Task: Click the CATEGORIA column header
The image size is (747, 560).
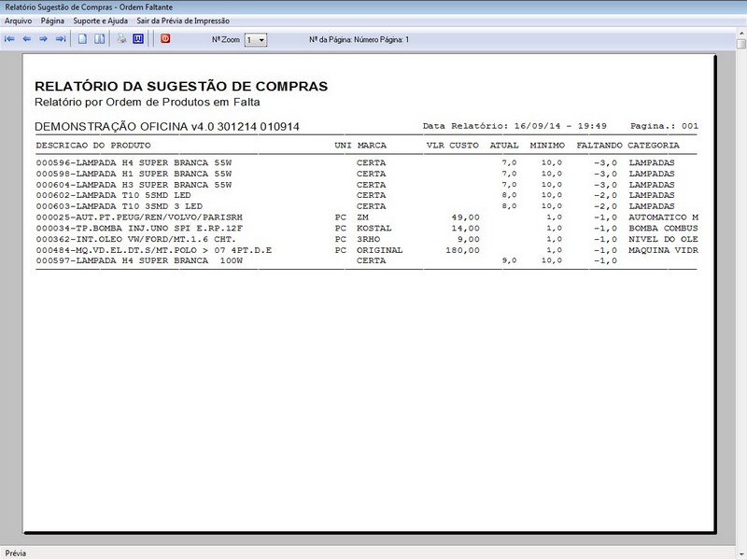Action: (x=653, y=146)
